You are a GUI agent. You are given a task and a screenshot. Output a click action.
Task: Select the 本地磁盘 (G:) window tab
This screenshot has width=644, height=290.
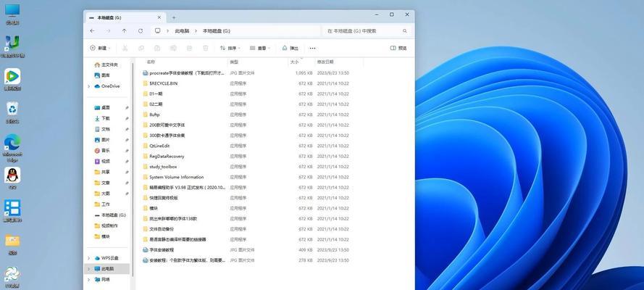pos(125,17)
